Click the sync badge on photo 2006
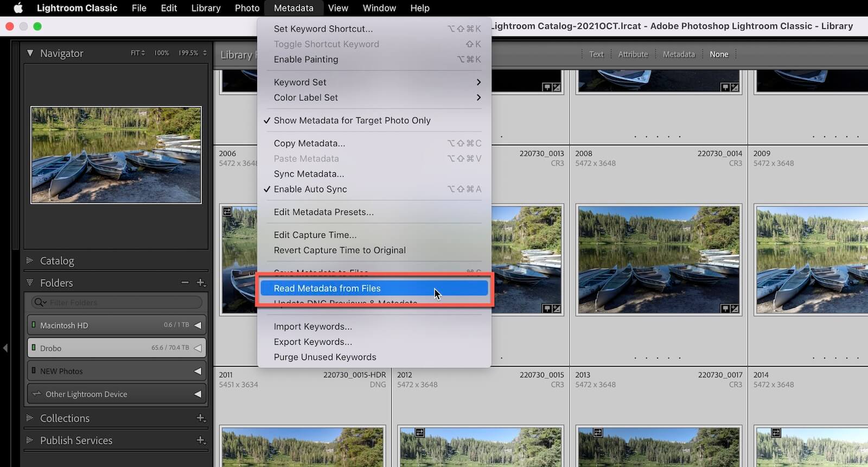Image resolution: width=868 pixels, height=467 pixels. [x=227, y=211]
